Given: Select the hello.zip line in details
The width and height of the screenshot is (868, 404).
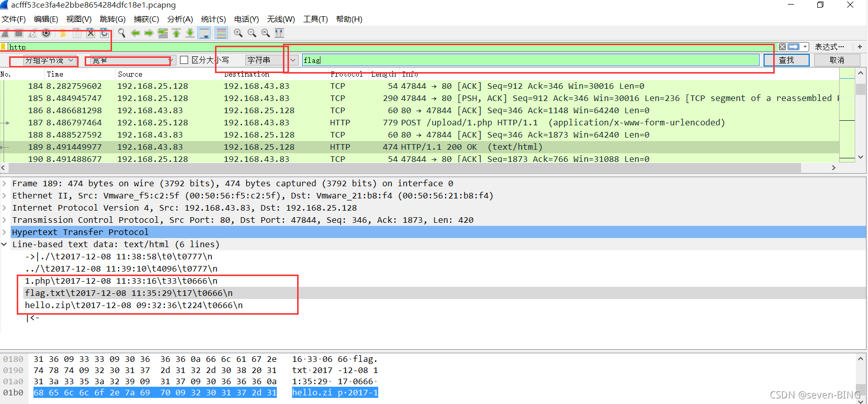Looking at the screenshot, I should pos(134,306).
